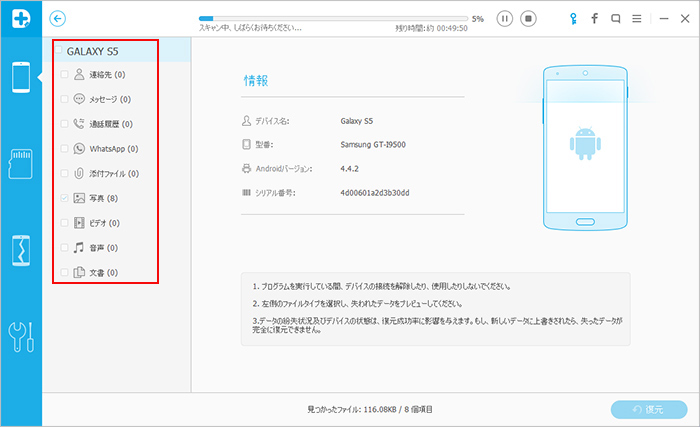Screen dimensions: 700x427
Task: Click the found files 116.08KB status text
Action: 370,409
